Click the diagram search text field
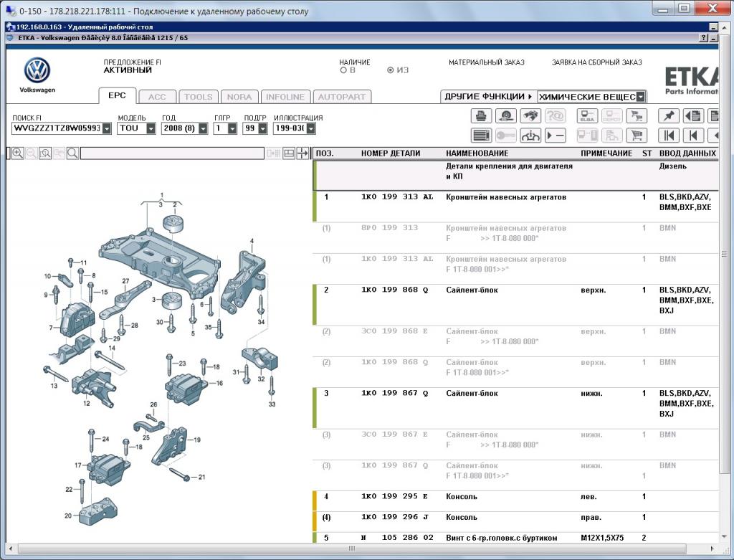Image resolution: width=734 pixels, height=560 pixels. pos(172,153)
